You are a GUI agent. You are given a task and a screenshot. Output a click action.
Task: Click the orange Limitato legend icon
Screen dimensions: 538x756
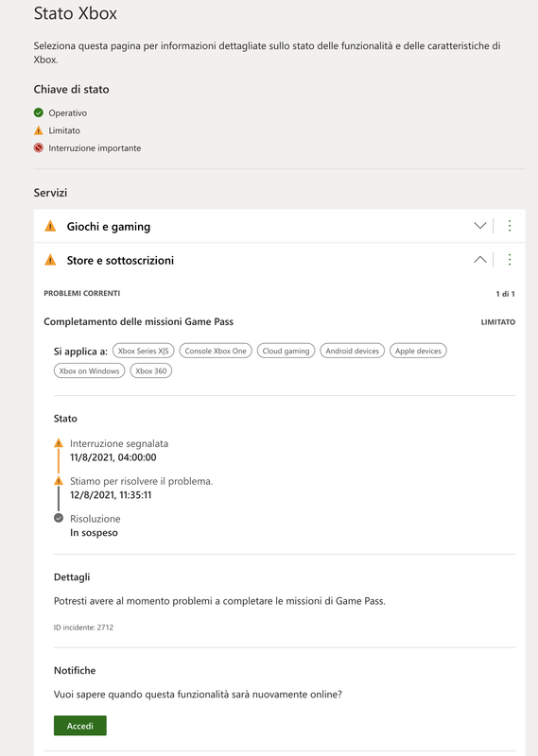pyautogui.click(x=39, y=130)
